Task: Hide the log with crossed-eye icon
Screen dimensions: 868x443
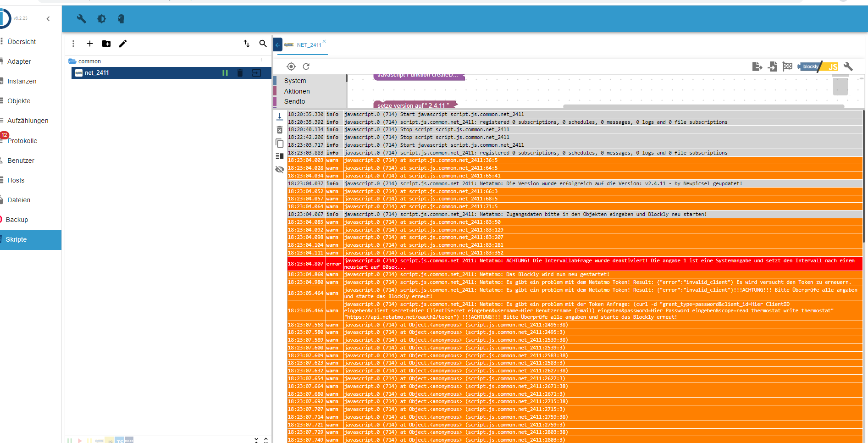Action: coord(280,170)
